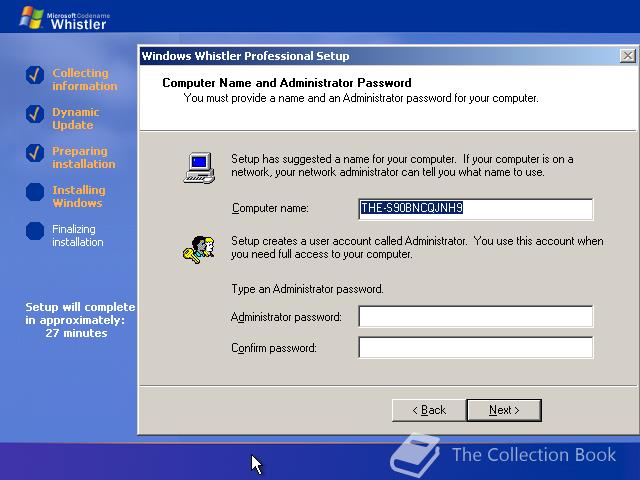Click the 'Whistler' codename text in header

coord(78,24)
